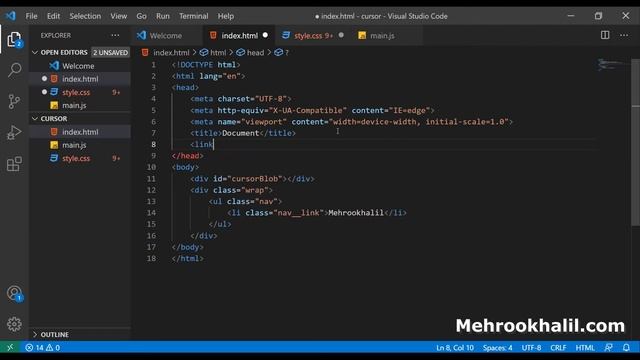Screen dimensions: 640x360
Task: Open the Selection menu
Action: [x=85, y=16]
